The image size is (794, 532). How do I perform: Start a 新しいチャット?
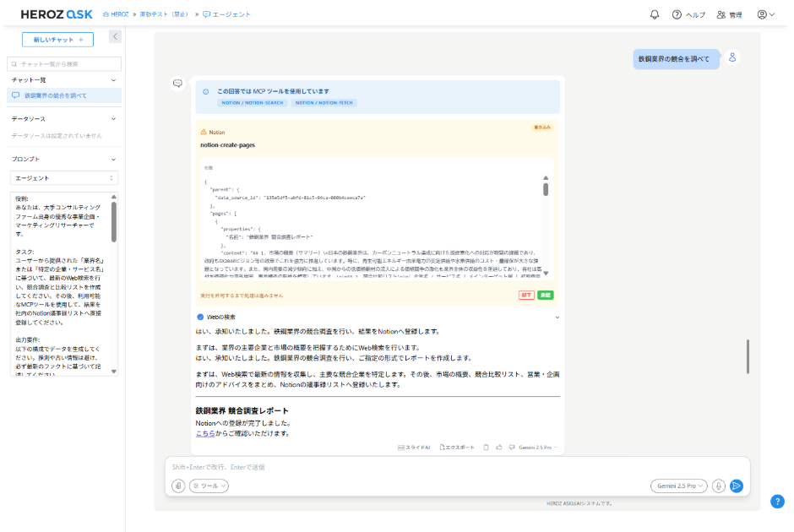(57, 40)
